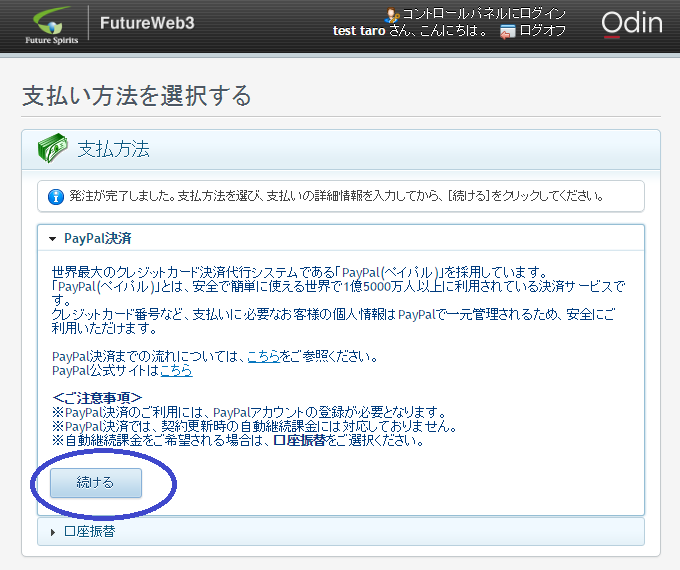
Task: Click the test taro username text
Action: [x=359, y=31]
